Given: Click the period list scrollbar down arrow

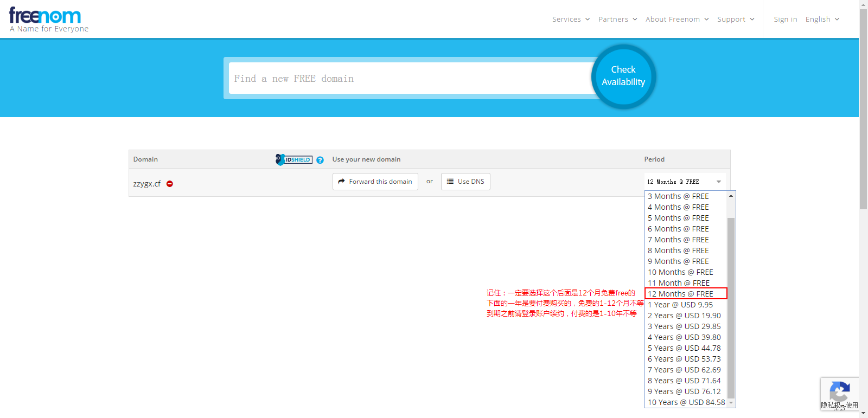Looking at the screenshot, I should [731, 403].
